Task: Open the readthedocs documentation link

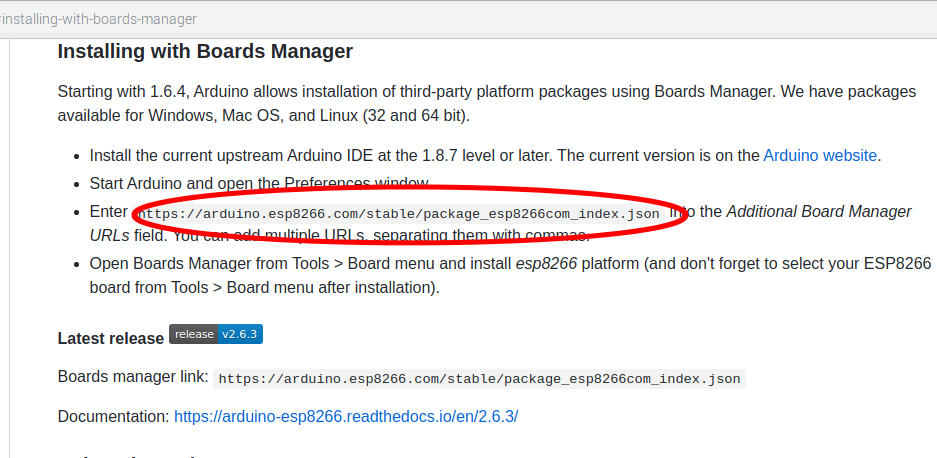Action: [346, 417]
